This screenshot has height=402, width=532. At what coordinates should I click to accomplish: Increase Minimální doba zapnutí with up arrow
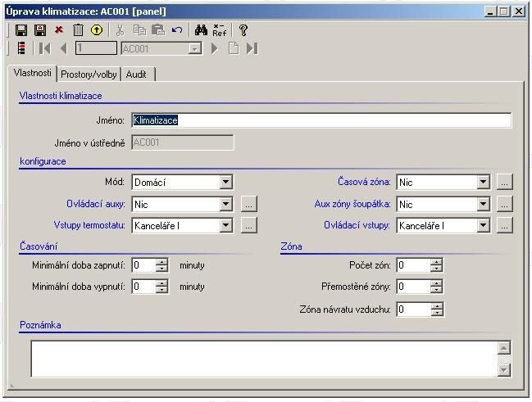[162, 262]
